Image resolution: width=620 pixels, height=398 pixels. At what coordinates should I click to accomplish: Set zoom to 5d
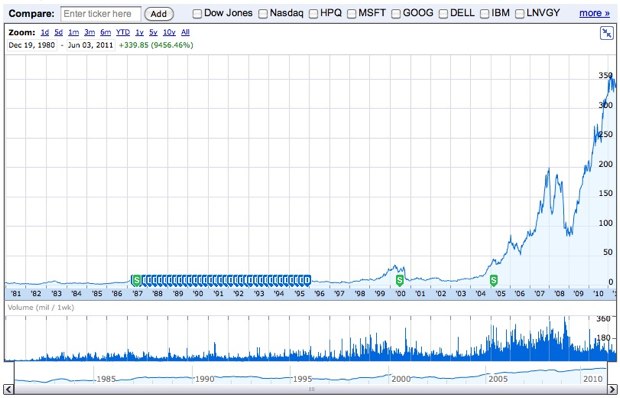59,32
